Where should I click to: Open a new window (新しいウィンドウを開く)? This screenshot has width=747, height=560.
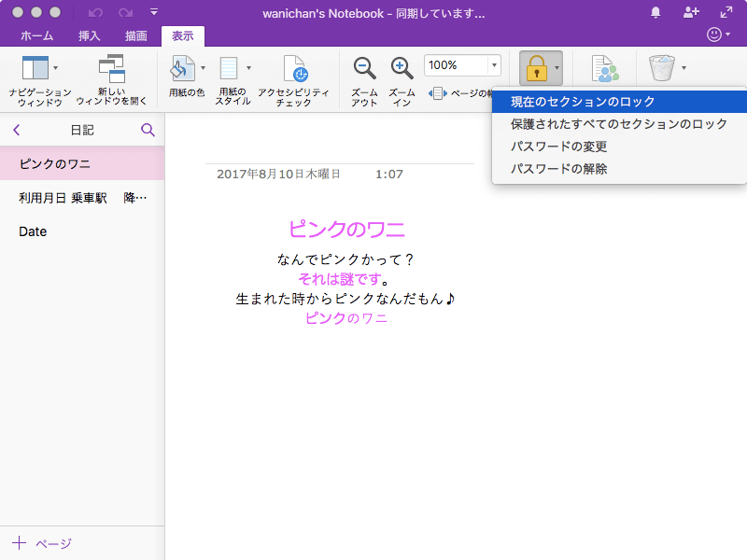(x=111, y=69)
